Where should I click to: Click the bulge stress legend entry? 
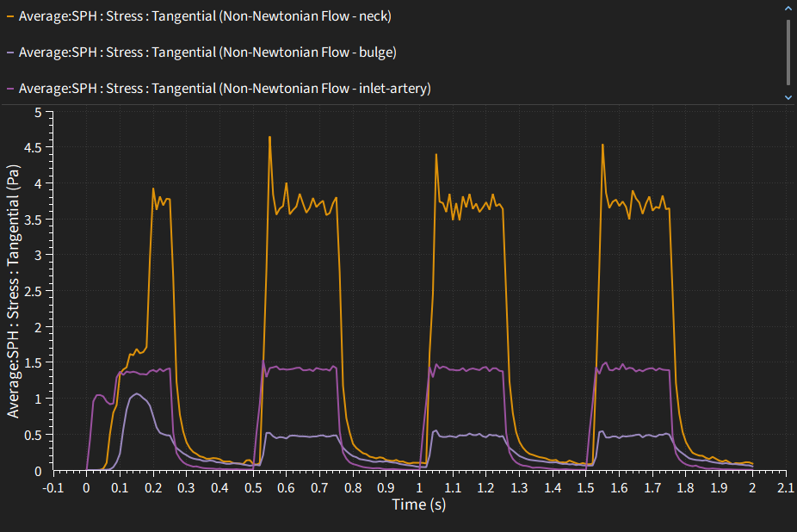[201, 53]
